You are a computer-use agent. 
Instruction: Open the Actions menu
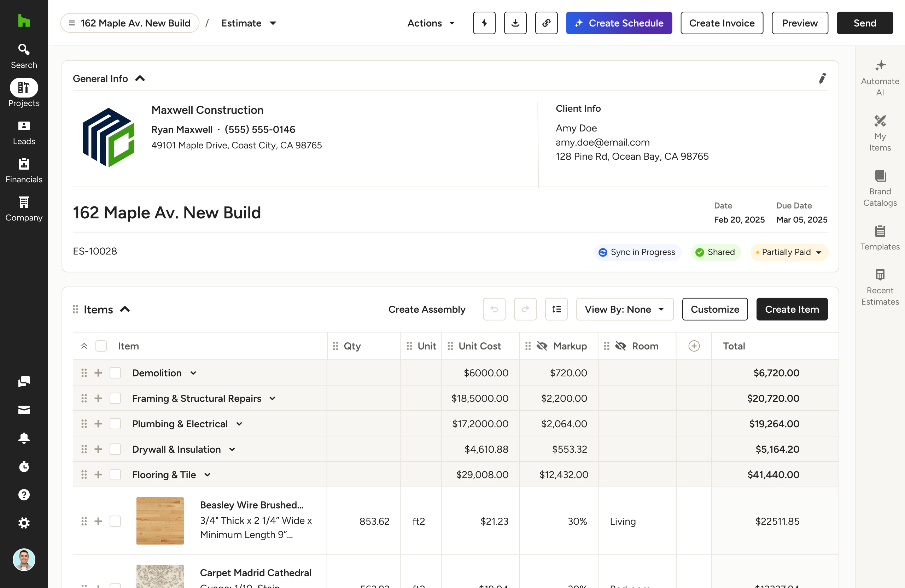[x=431, y=23]
